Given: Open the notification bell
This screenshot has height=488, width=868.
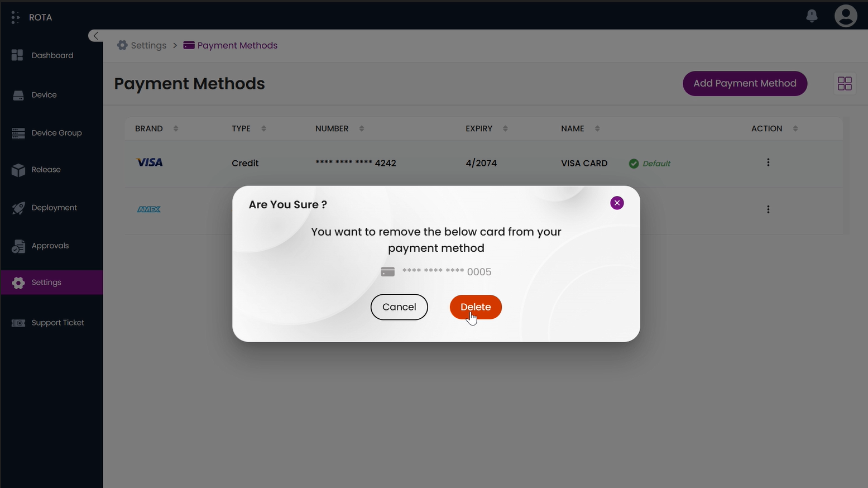Looking at the screenshot, I should 812,16.
